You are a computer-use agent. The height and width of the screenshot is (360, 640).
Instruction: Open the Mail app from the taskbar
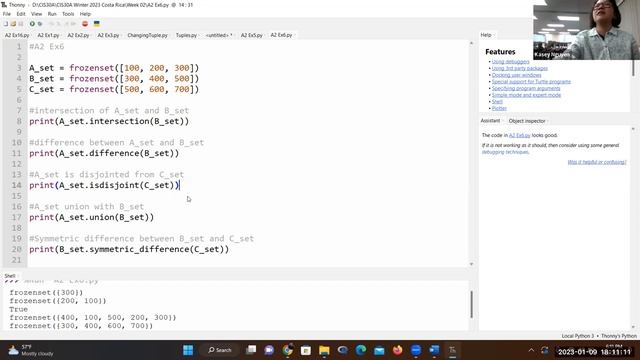click(x=379, y=350)
